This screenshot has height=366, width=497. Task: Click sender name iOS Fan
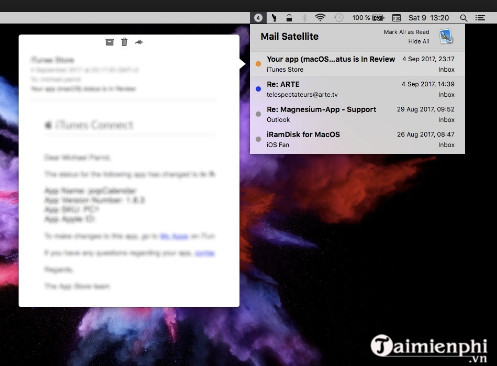[x=278, y=145]
